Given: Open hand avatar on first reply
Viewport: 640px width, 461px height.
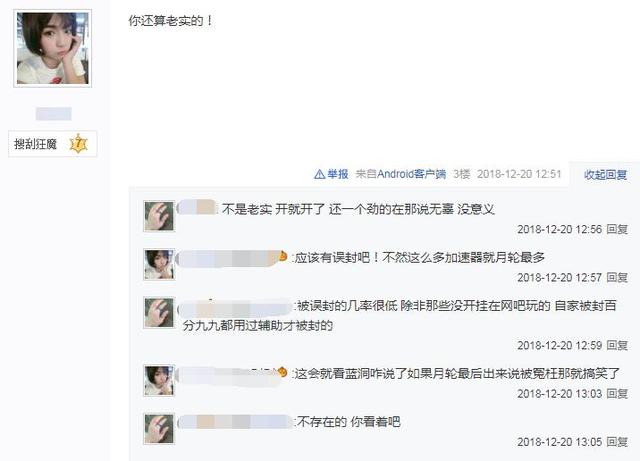Looking at the screenshot, I should tap(159, 216).
